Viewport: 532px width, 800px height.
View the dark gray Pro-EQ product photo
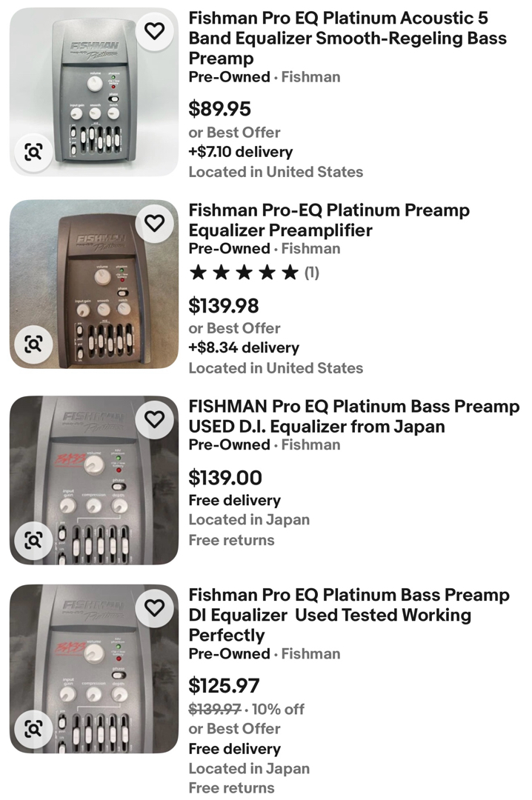(94, 284)
